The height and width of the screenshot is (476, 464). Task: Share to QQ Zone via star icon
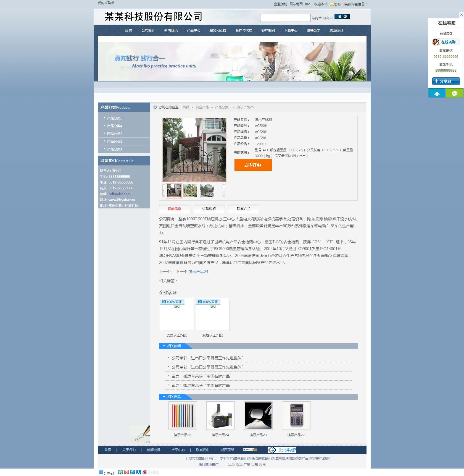tap(120, 472)
